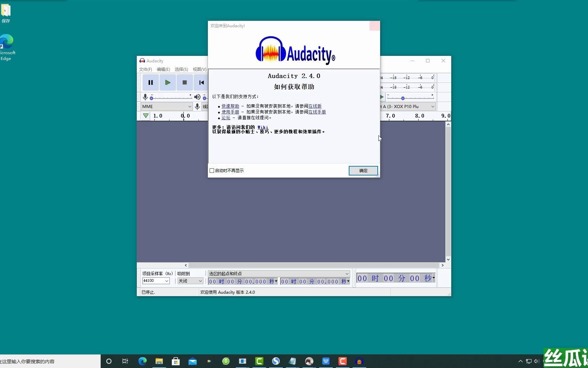Open the selection start time format arrow
588x368 pixels.
click(x=276, y=281)
